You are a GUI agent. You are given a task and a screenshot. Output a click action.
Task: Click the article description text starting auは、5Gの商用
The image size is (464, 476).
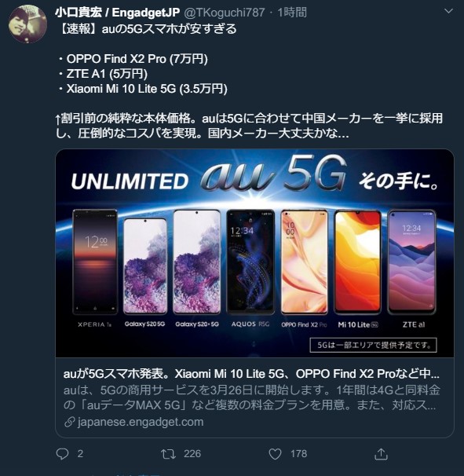[251, 397]
